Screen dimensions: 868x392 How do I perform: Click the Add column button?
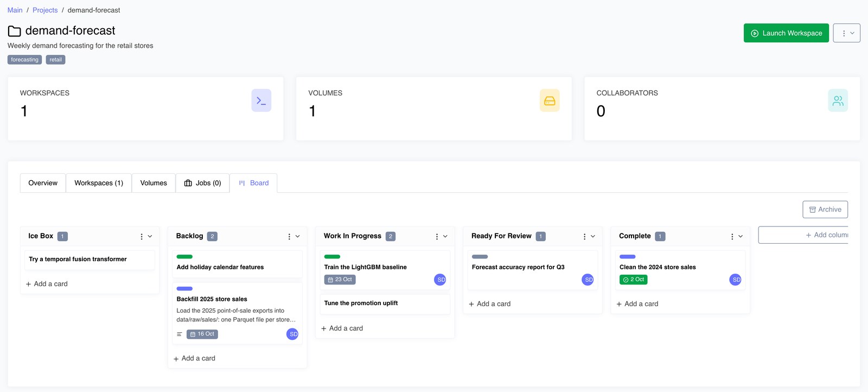[803, 235]
